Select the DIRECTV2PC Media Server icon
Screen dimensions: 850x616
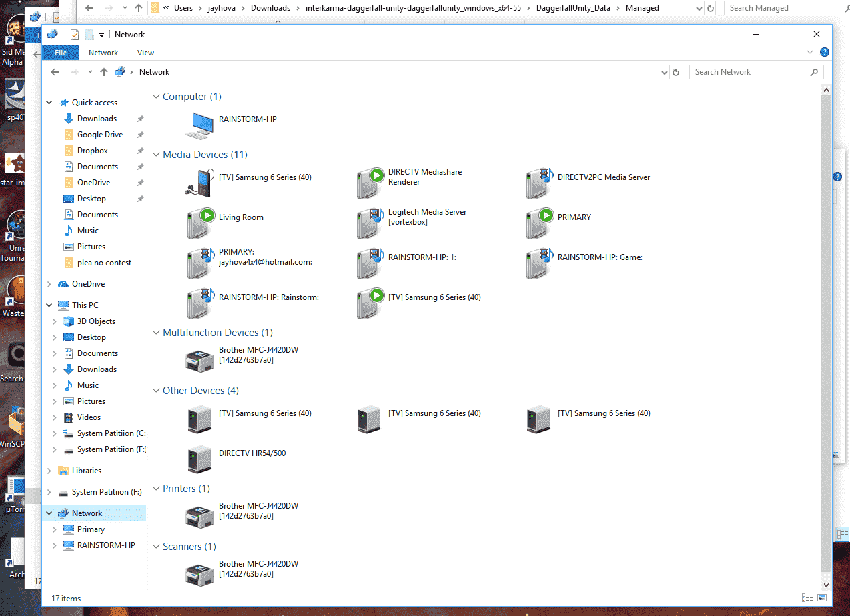pos(540,183)
